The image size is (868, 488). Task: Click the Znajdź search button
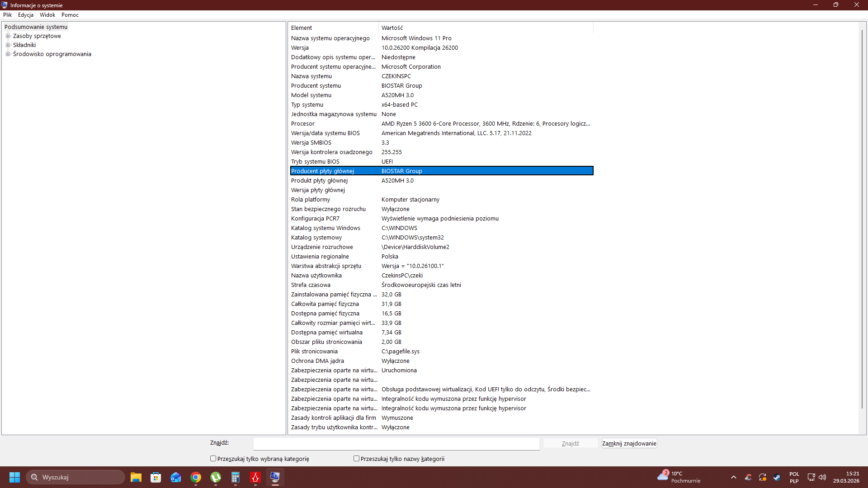point(571,444)
